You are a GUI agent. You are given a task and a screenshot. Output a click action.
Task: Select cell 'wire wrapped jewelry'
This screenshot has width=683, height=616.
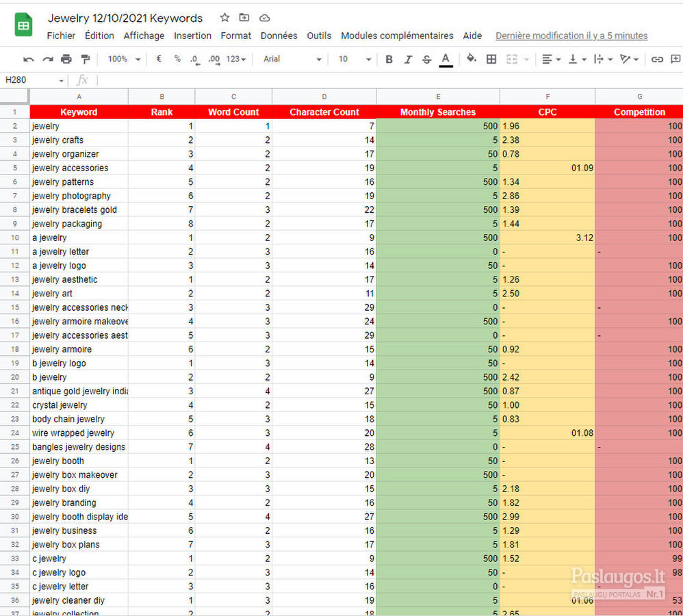coord(79,433)
